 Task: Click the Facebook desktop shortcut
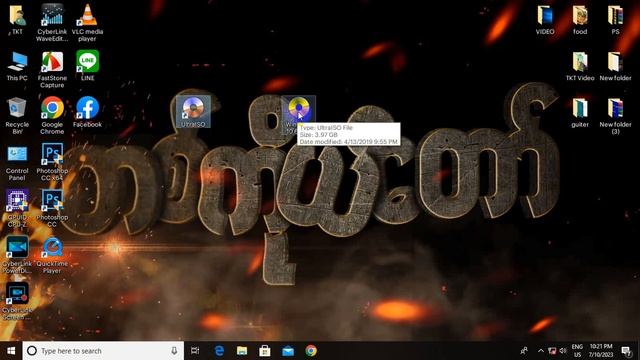[x=87, y=112]
